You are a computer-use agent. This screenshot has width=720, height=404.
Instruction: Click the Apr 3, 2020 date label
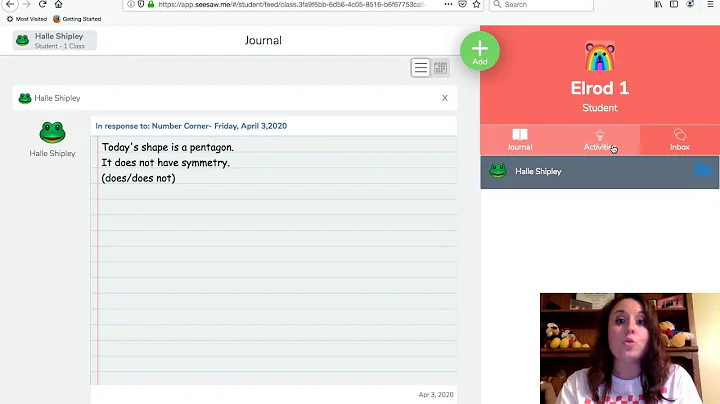(x=436, y=394)
